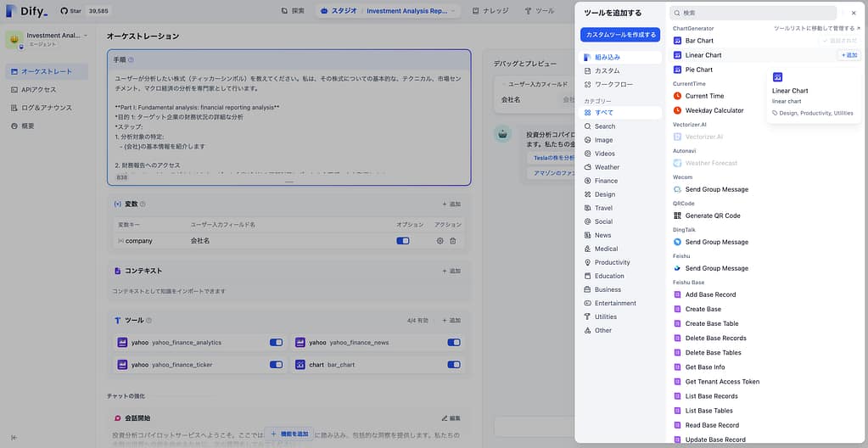Disable the chart bar_chart tool

(453, 365)
